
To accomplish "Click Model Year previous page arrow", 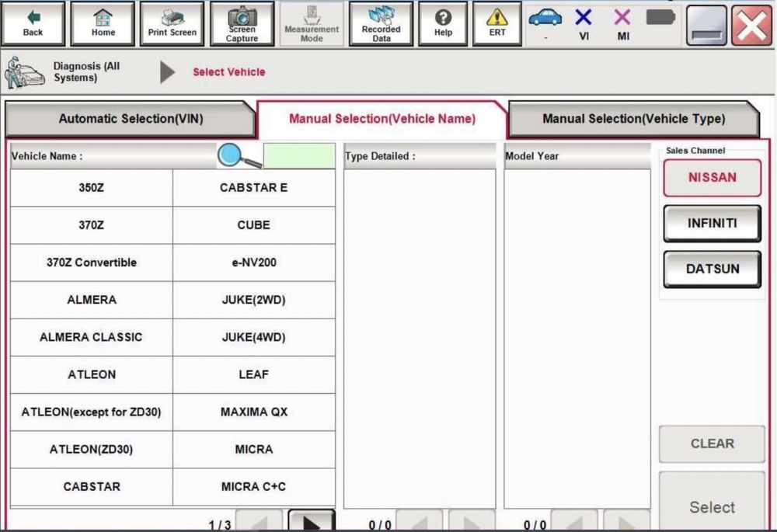I will (574, 520).
